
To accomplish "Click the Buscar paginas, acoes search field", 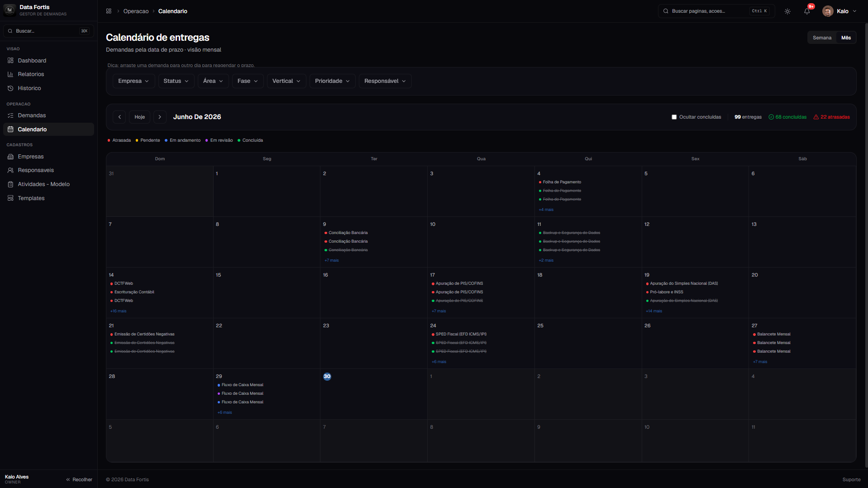I will tap(716, 11).
